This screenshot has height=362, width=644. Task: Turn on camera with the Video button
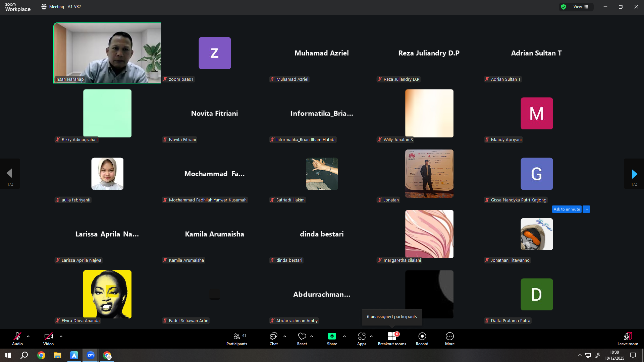48,339
